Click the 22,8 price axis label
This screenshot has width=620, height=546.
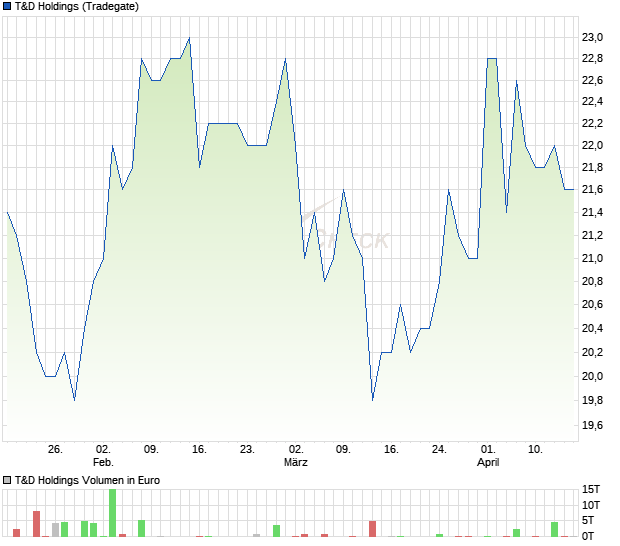592,59
